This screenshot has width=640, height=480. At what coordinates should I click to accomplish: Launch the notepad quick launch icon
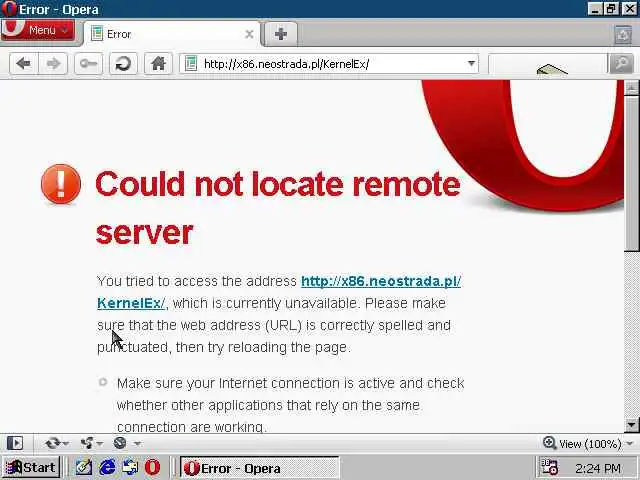click(84, 467)
